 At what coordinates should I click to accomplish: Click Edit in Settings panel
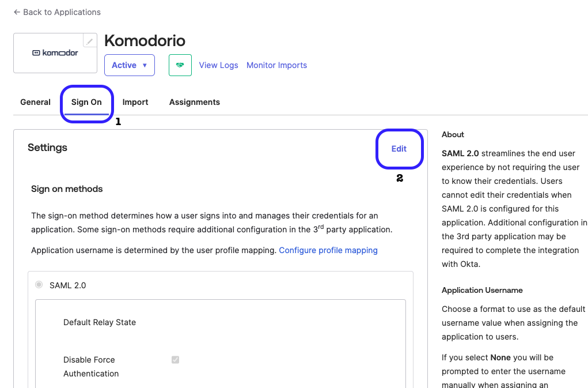[399, 149]
